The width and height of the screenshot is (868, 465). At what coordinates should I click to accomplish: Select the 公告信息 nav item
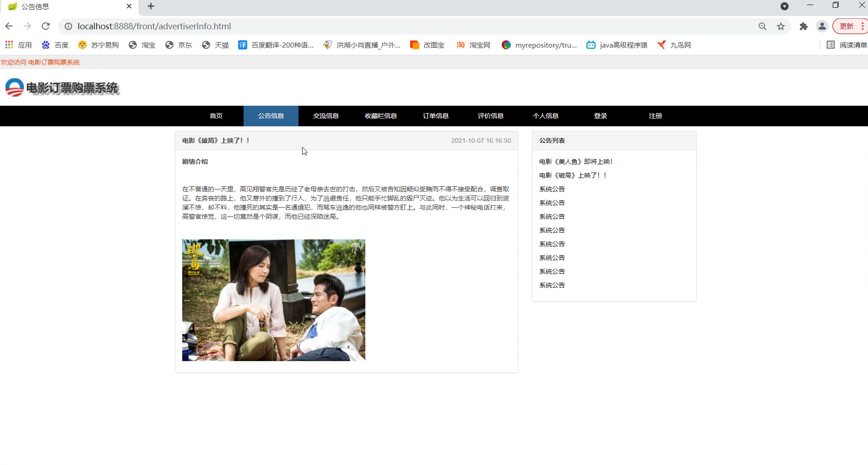pos(271,116)
